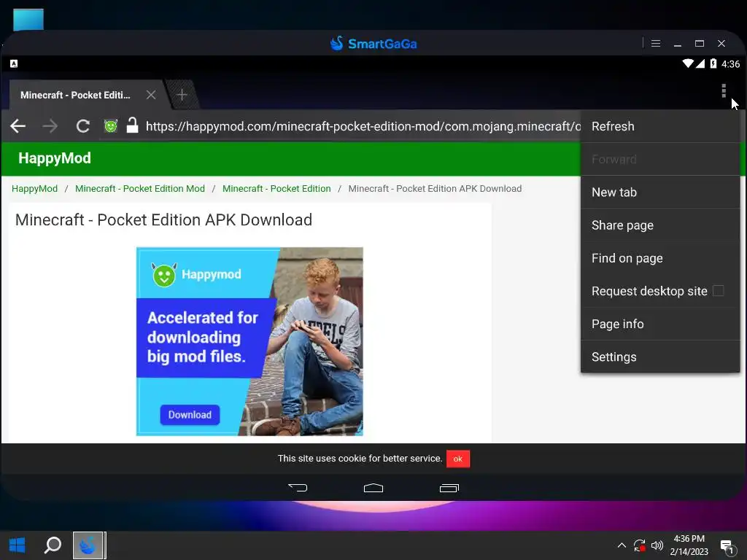747x560 pixels.
Task: Open SmartGaGa hamburger menu
Action: pos(656,43)
